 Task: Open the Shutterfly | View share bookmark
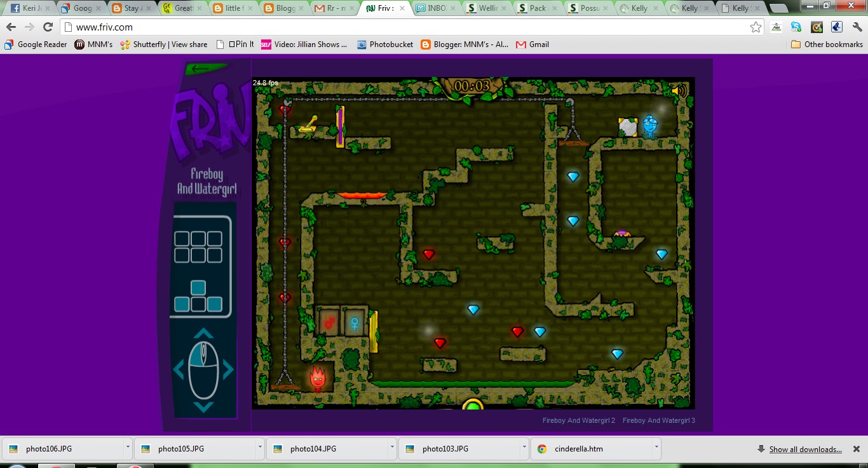(164, 45)
